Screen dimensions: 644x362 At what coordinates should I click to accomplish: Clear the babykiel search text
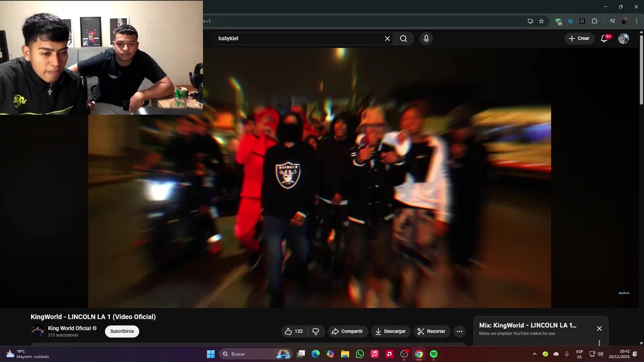[x=387, y=39]
